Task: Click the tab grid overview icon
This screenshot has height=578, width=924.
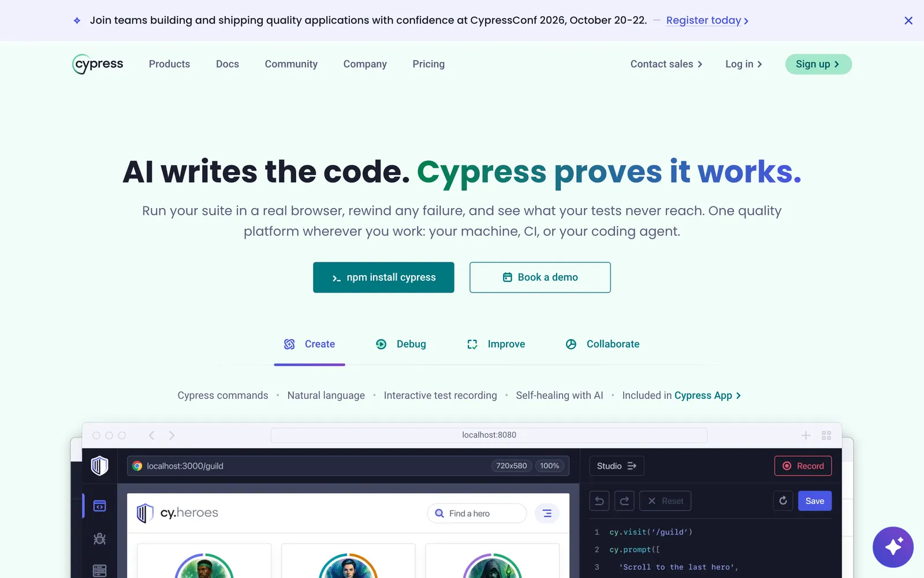Action: click(826, 435)
